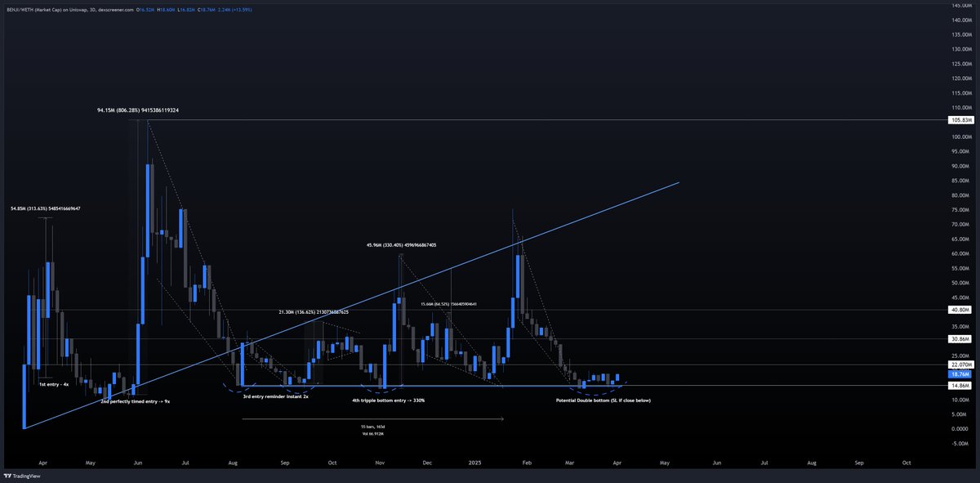Viewport: 980px width, 483px height.
Task: Click the Nov label on time axis
Action: pyautogui.click(x=380, y=463)
